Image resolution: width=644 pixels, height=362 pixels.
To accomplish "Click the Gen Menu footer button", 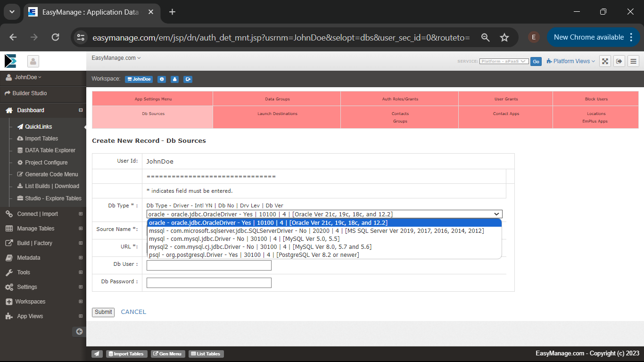I will (x=168, y=354).
